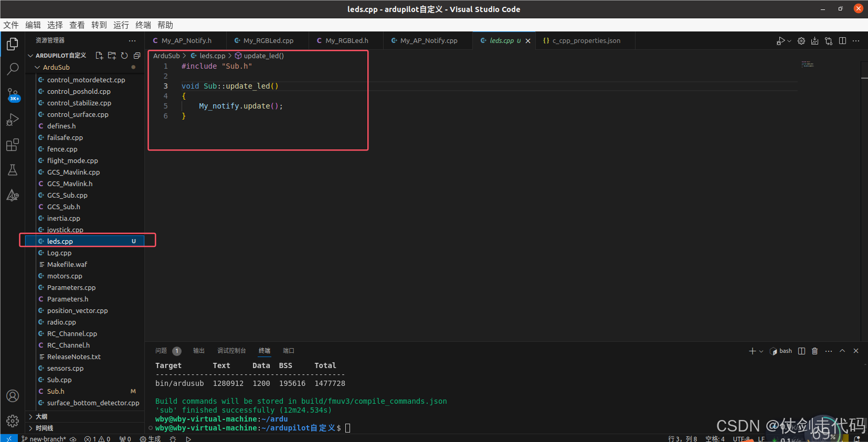868x442 pixels.
Task: Open terminal panel more actions ellipsis
Action: click(829, 351)
